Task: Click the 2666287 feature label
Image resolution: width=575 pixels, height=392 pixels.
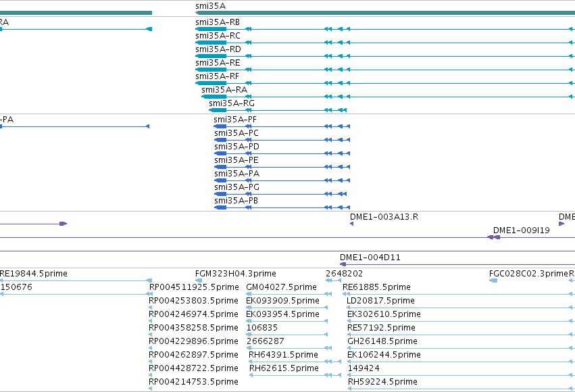Action: (x=266, y=341)
